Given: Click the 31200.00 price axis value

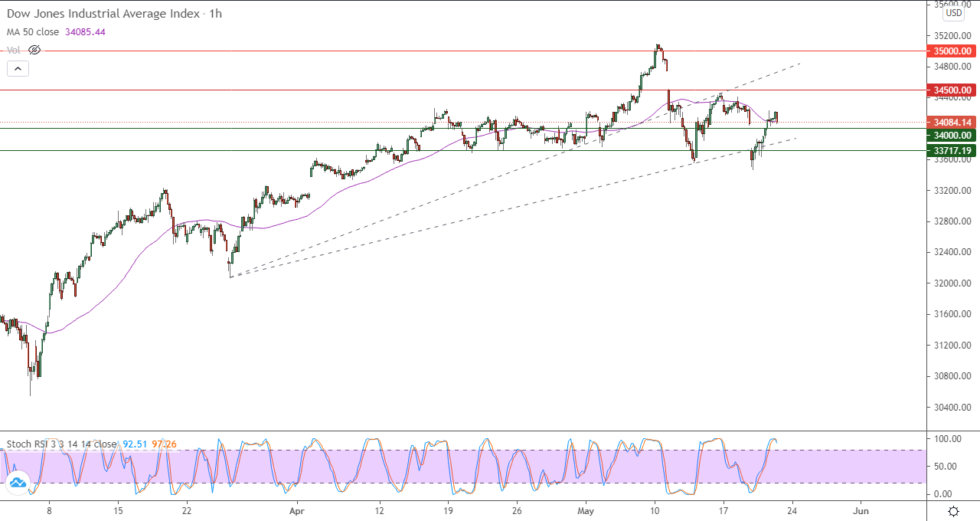Looking at the screenshot, I should [952, 345].
